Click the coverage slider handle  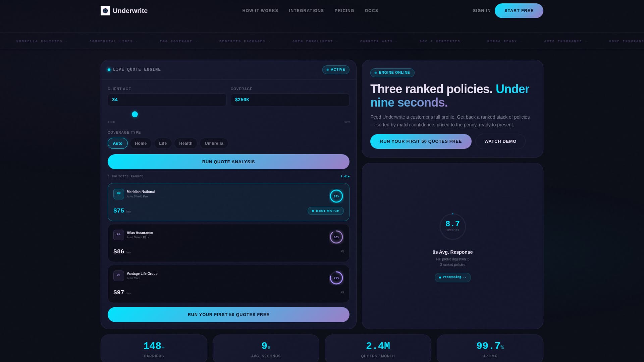tap(135, 114)
